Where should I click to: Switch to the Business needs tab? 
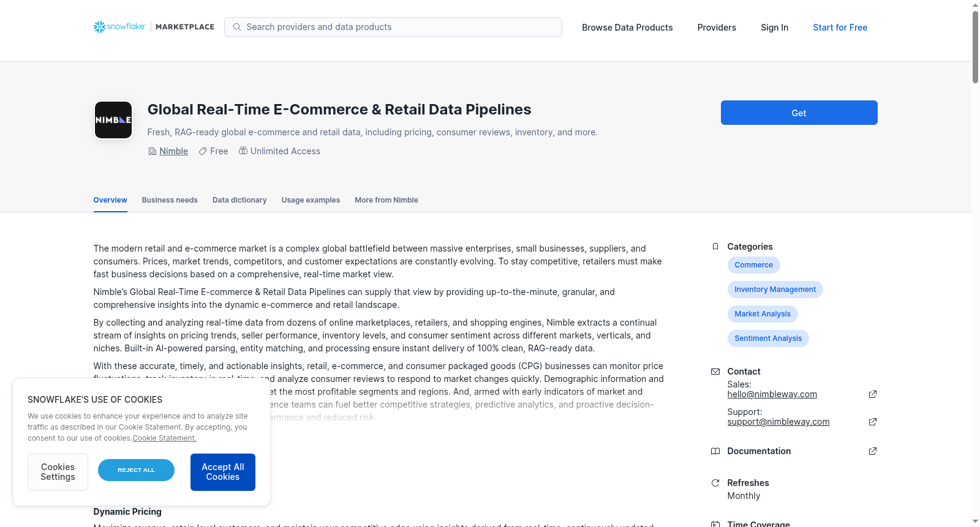(170, 200)
